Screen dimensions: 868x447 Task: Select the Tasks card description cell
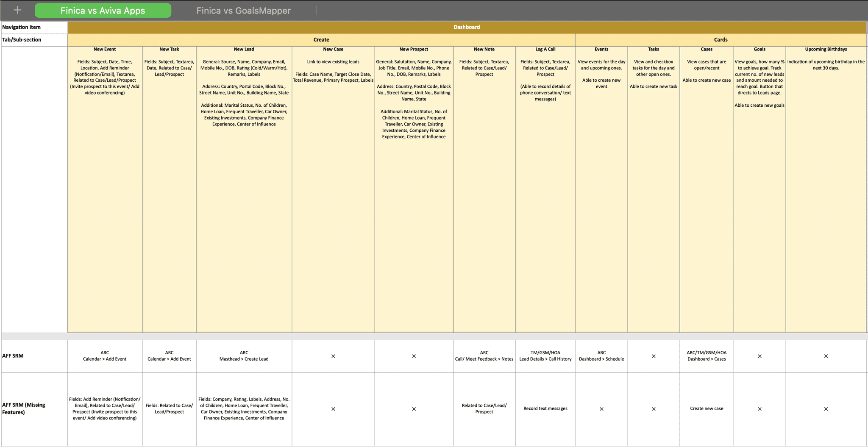tap(654, 189)
